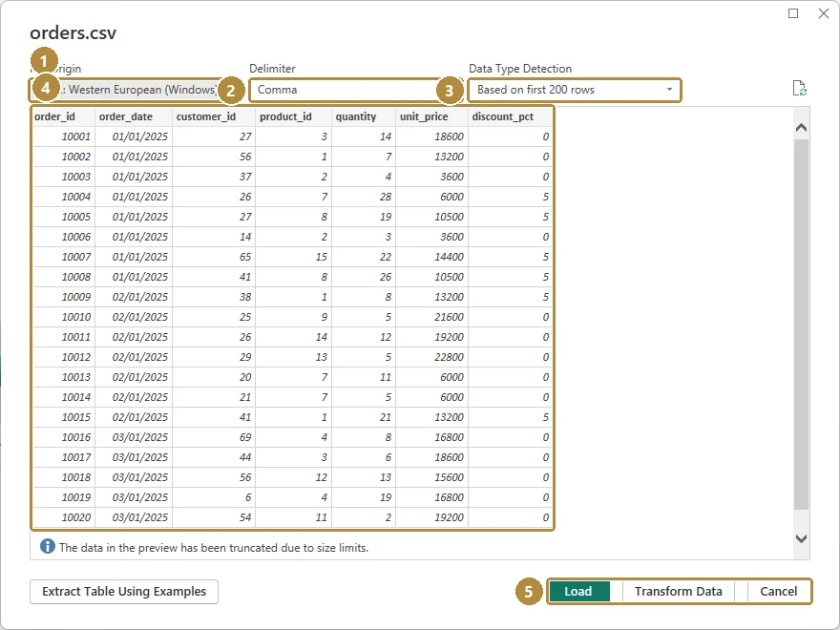Select the product_id column header
The image size is (840, 630).
[294, 116]
